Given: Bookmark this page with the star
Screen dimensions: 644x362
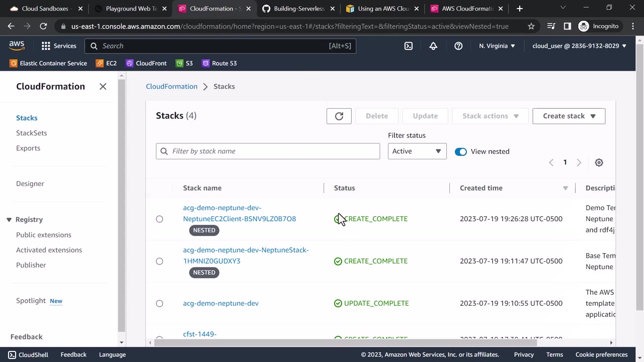Looking at the screenshot, I should tap(531, 26).
